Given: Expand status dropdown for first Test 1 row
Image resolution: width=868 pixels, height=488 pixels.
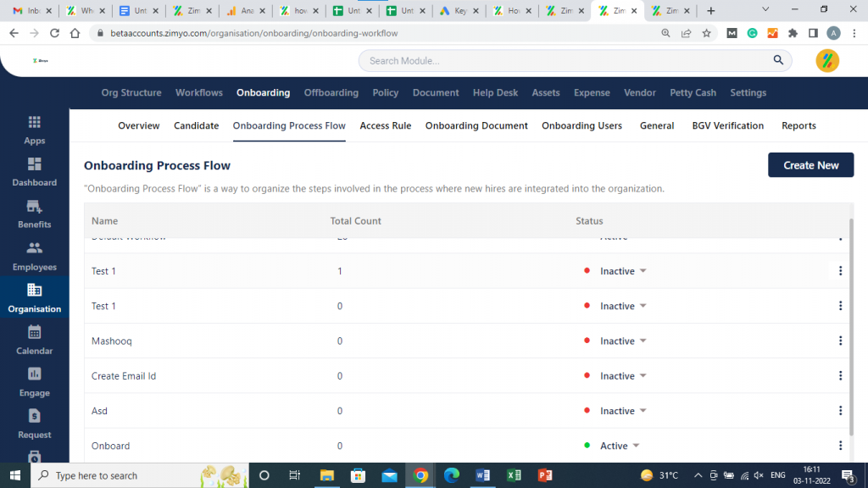Looking at the screenshot, I should 643,271.
